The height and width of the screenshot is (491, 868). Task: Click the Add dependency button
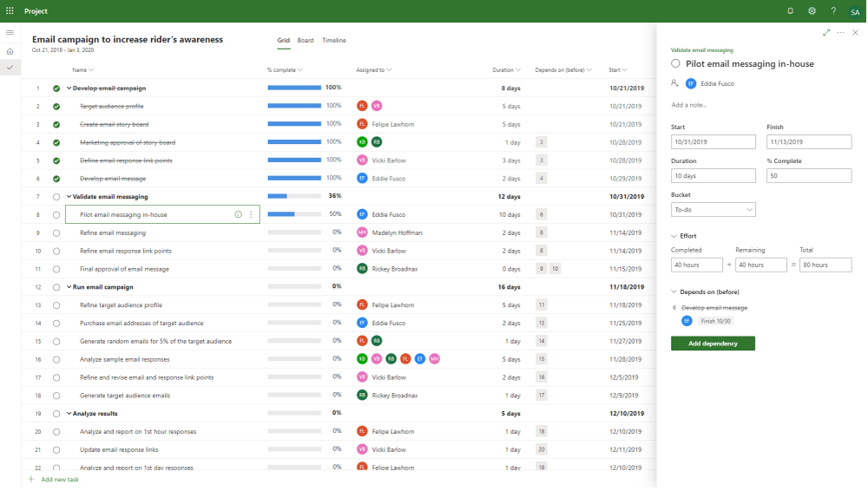click(x=713, y=344)
